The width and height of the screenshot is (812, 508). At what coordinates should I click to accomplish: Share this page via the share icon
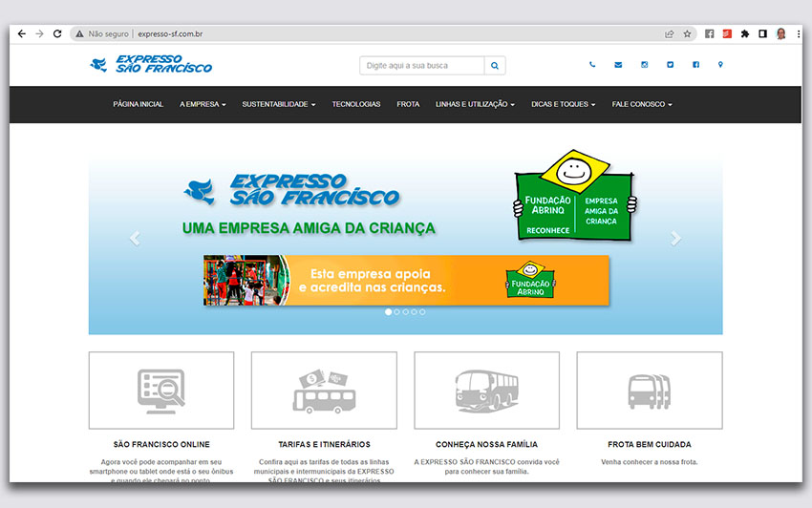[x=669, y=33]
